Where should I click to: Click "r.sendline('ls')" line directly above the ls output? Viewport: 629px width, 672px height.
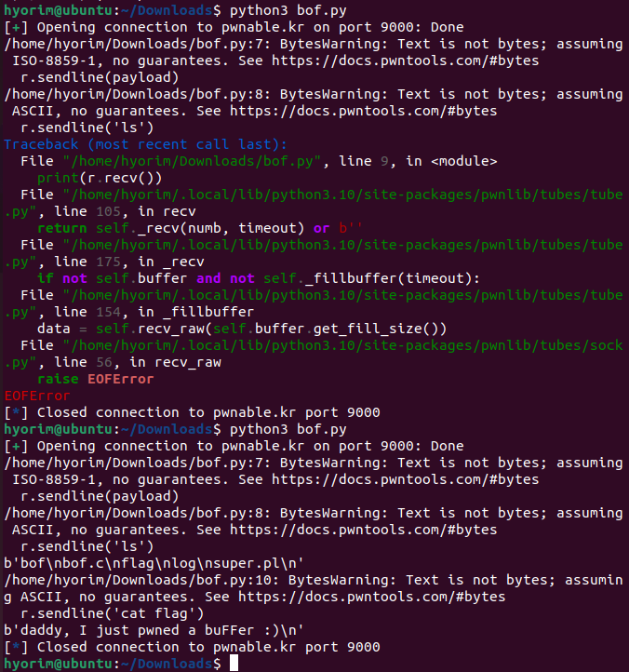pyautogui.click(x=87, y=546)
